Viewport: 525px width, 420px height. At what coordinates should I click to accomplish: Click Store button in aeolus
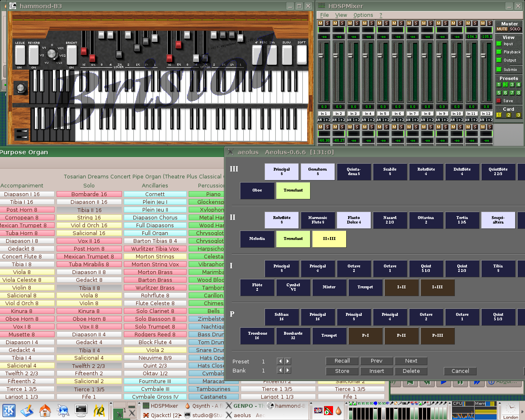(342, 371)
